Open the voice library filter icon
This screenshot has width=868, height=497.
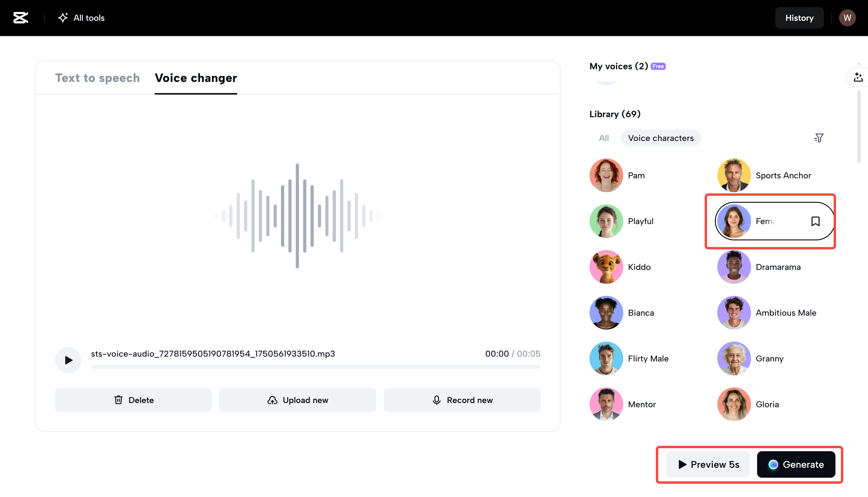point(819,138)
